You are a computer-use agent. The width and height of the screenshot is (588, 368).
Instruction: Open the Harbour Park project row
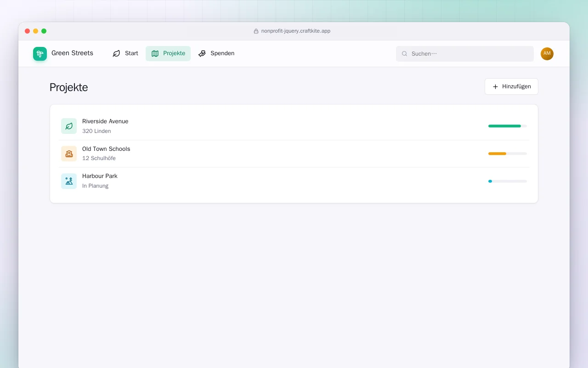click(294, 181)
